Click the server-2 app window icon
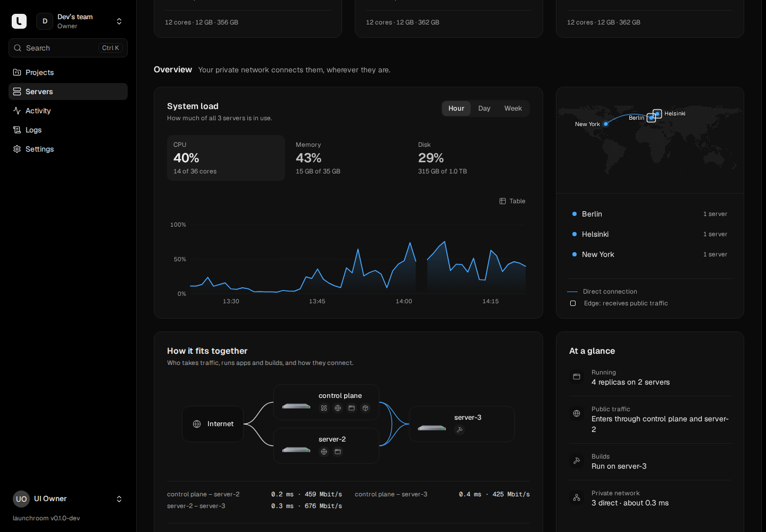 (x=338, y=452)
